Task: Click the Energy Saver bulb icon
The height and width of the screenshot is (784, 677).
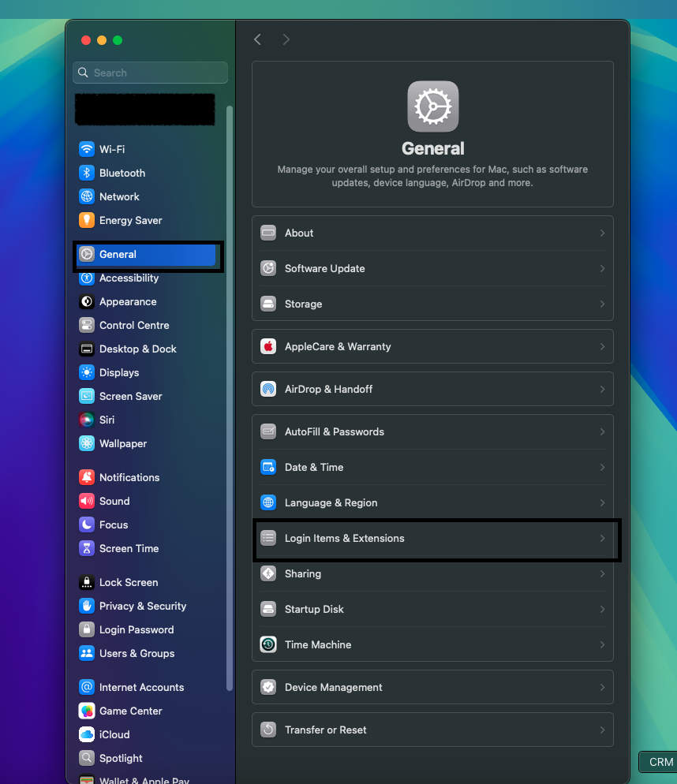Action: (87, 220)
